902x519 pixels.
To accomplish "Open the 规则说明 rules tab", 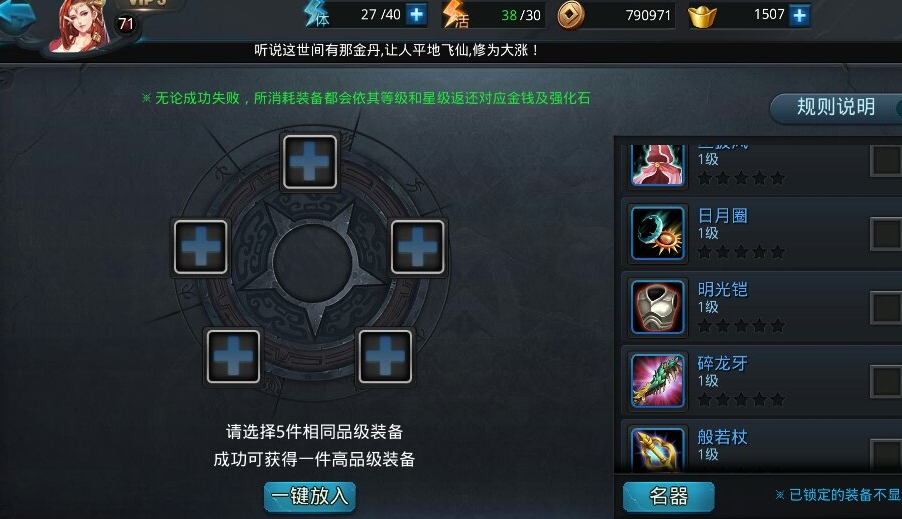I will click(x=836, y=108).
